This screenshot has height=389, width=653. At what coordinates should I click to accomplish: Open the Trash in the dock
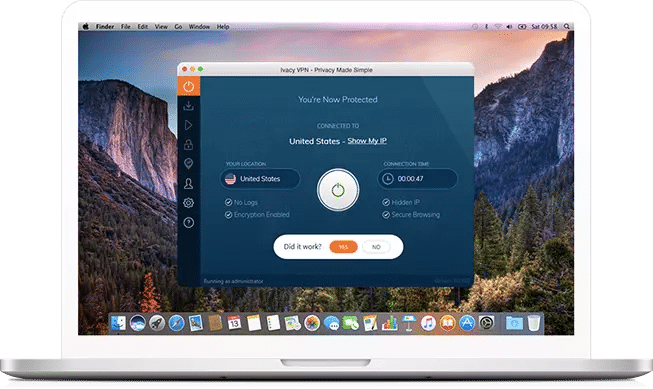click(533, 323)
